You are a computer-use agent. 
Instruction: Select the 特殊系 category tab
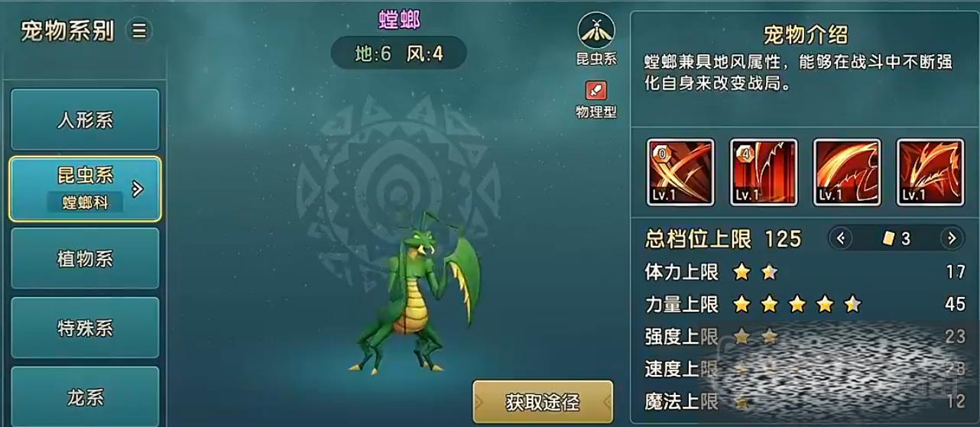85,328
